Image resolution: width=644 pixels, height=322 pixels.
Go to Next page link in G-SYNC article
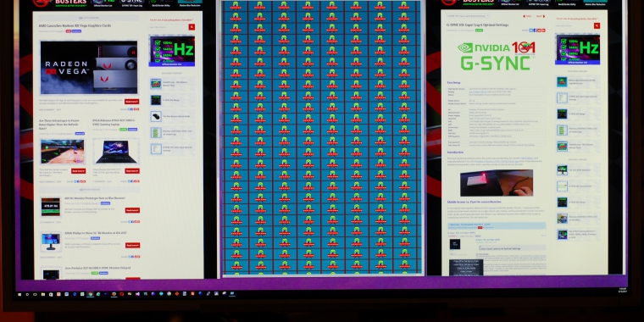coord(541,16)
